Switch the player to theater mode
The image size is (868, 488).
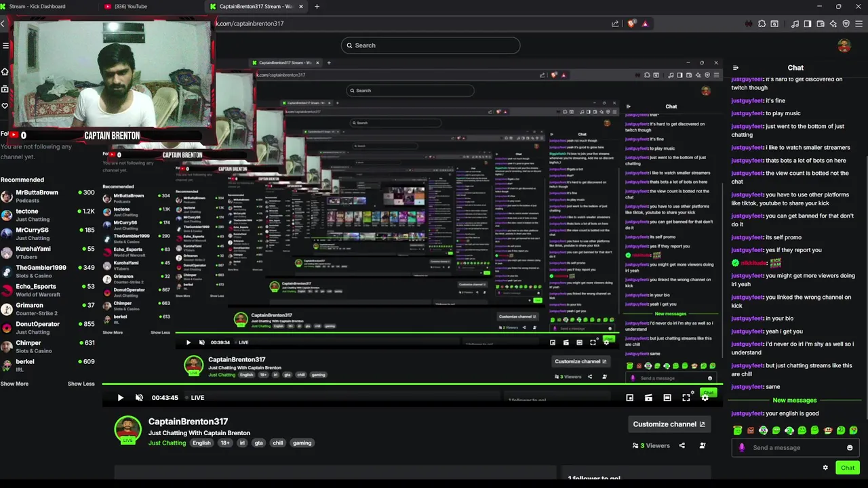pos(667,398)
